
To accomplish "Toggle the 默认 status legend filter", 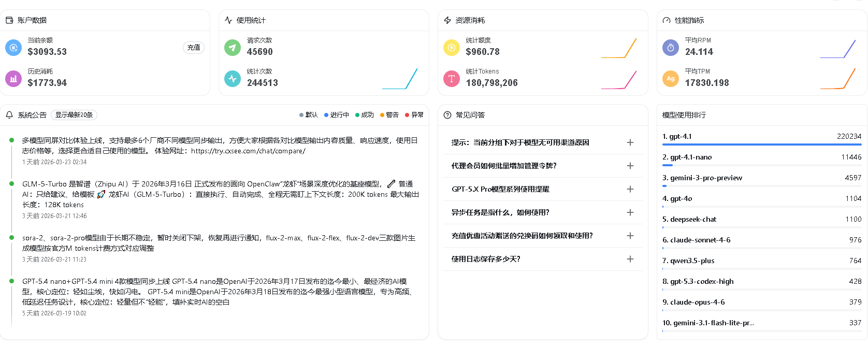I will 309,115.
